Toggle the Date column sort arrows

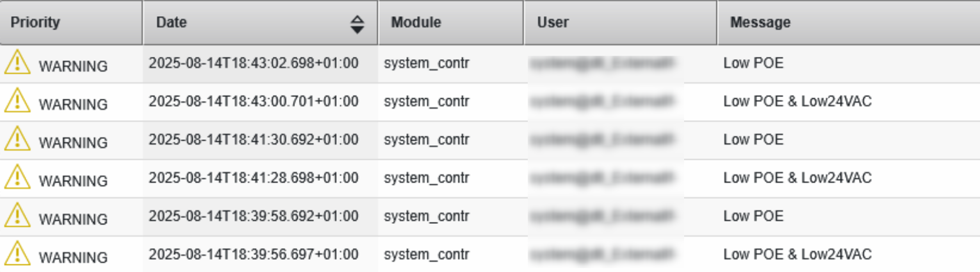click(357, 24)
